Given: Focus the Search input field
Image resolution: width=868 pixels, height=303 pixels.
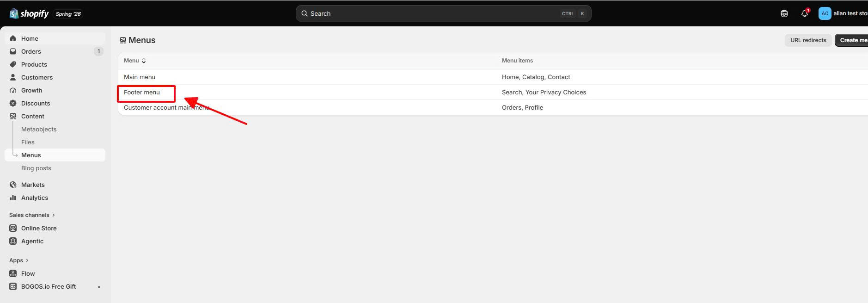Looking at the screenshot, I should click(x=443, y=13).
